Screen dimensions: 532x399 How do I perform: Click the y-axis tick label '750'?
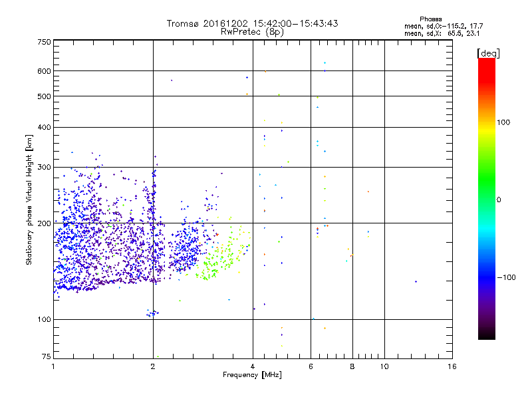pyautogui.click(x=44, y=42)
